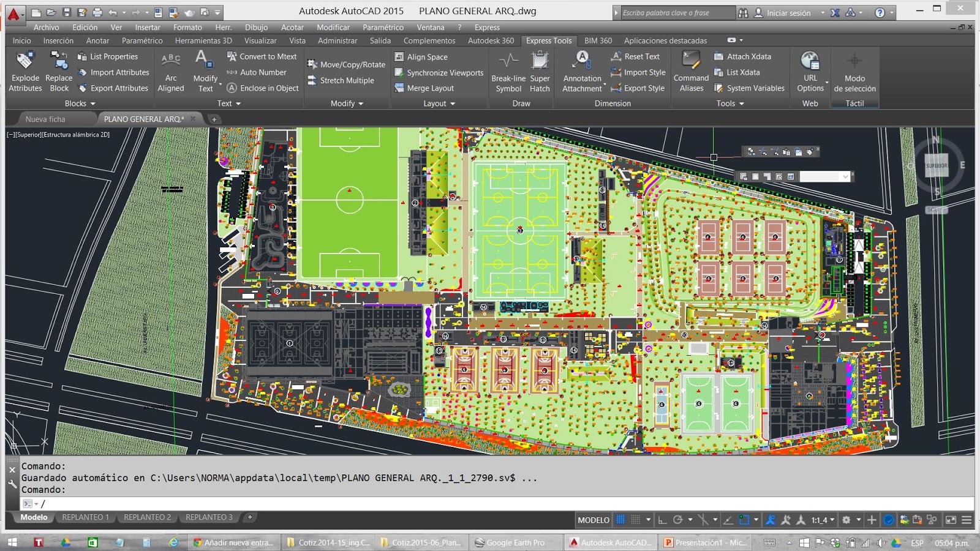
Task: Open a file from quick access toolbar
Action: point(51,12)
